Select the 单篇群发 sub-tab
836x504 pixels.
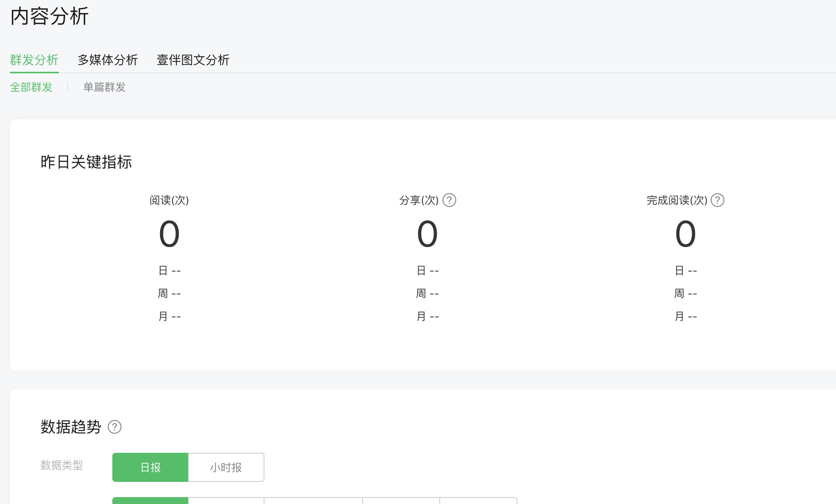[104, 87]
